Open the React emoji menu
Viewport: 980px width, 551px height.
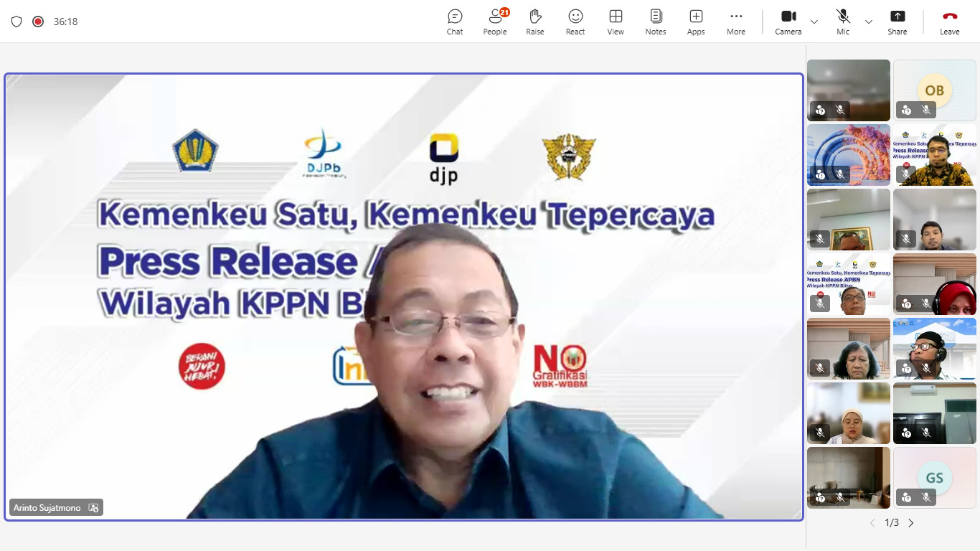click(575, 22)
